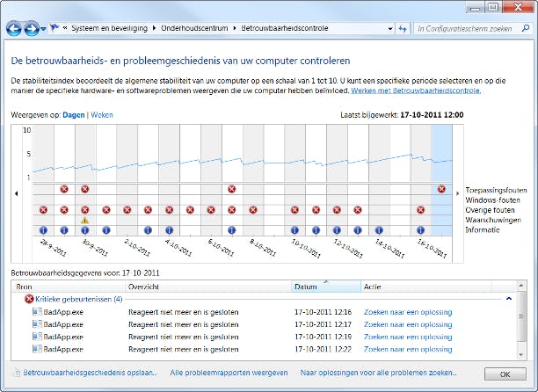Screen dimensions: 538x392
Task: Click the Kritieke gebeurtenissen (4) group label
Action: [78, 300]
